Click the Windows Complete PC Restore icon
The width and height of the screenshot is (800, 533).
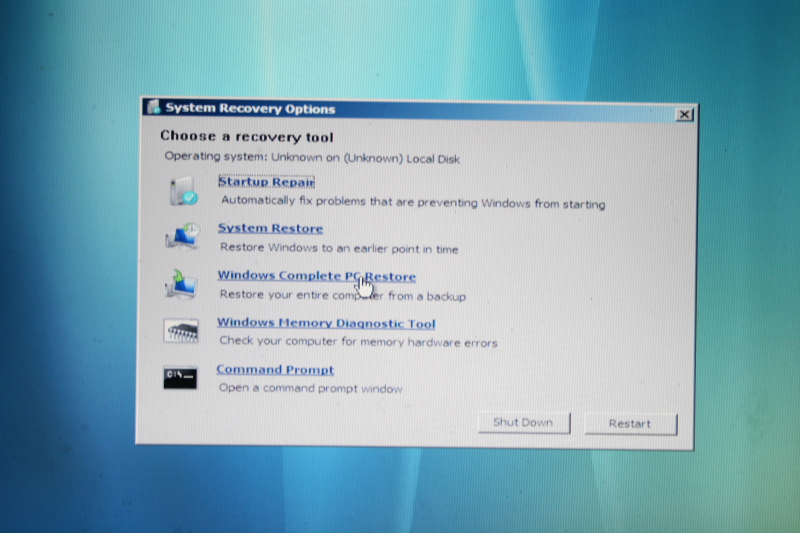(x=181, y=284)
